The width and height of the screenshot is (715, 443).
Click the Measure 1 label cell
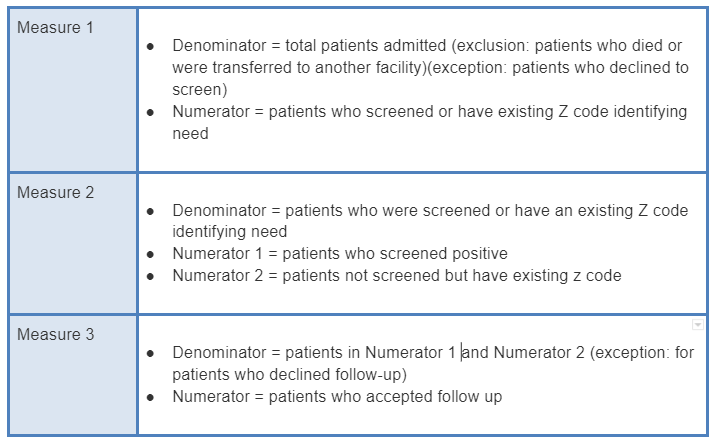click(56, 28)
